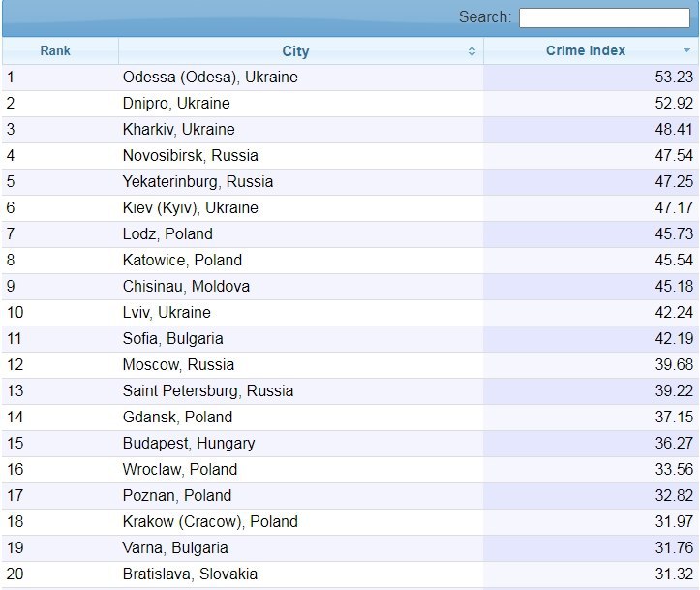Click the rank cell of the Lodz row
The image size is (700, 590).
click(60, 234)
